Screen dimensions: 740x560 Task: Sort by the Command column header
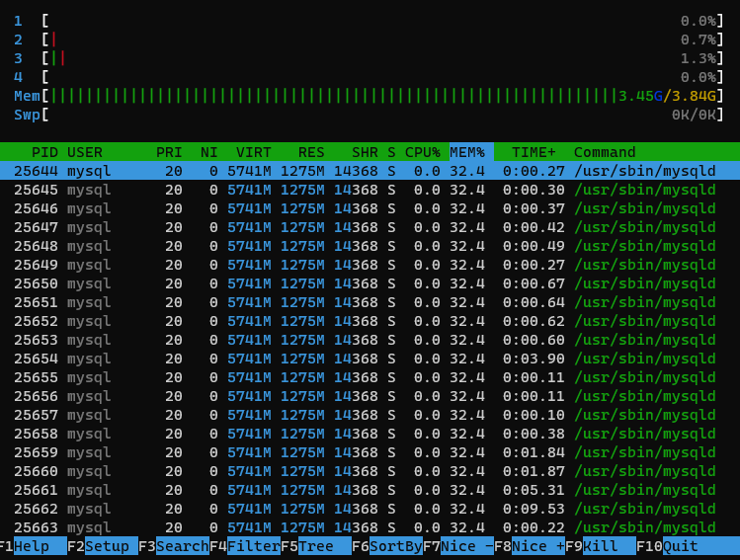[x=605, y=152]
